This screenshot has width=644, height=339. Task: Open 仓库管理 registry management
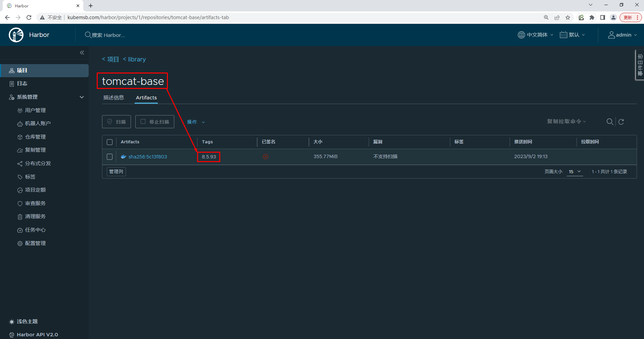35,137
